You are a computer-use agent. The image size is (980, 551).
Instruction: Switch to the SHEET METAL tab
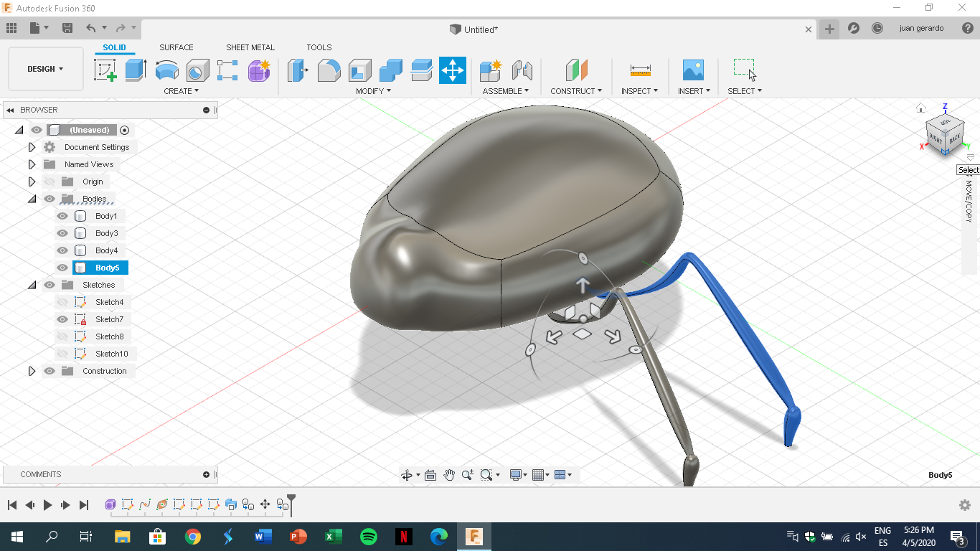point(250,47)
